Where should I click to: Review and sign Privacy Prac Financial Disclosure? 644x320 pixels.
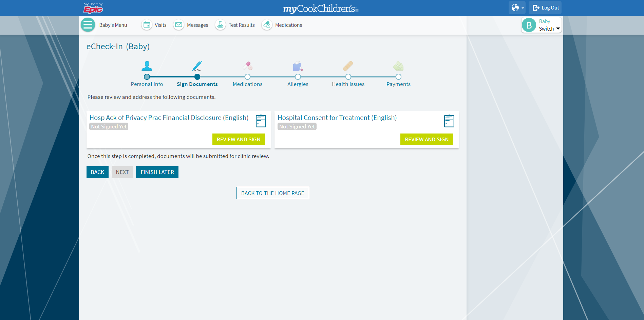tap(239, 139)
